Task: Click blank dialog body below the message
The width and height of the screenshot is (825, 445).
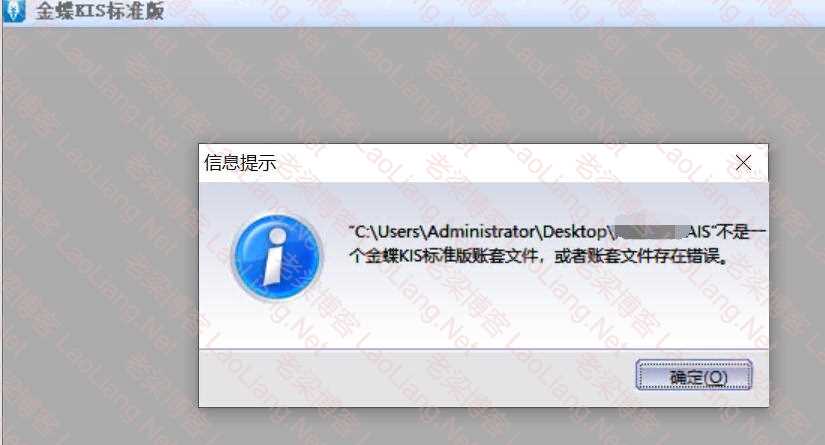Action: point(484,308)
